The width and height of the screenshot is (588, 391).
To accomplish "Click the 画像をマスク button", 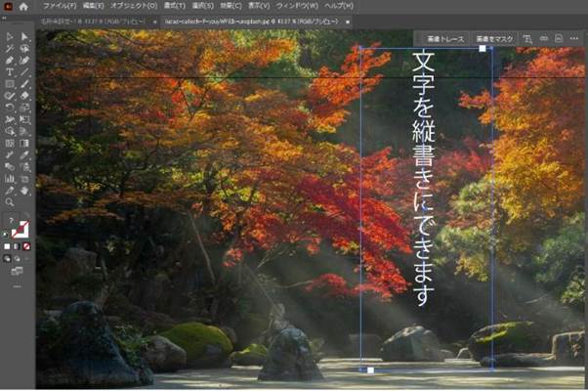I will tap(494, 39).
